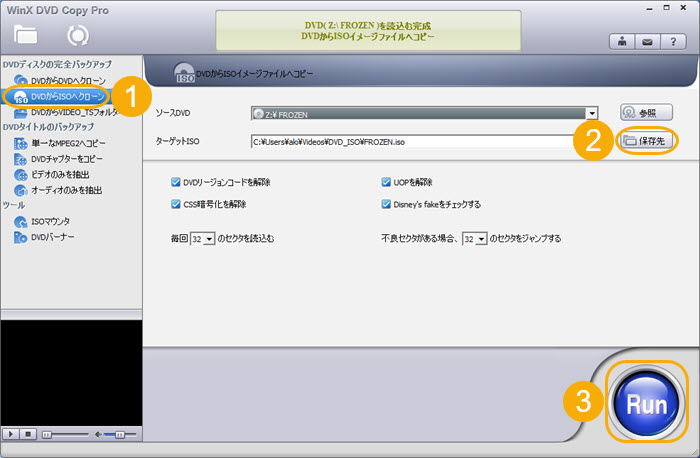Open the 毎回 sectors-to-read dropdown

coord(209,239)
